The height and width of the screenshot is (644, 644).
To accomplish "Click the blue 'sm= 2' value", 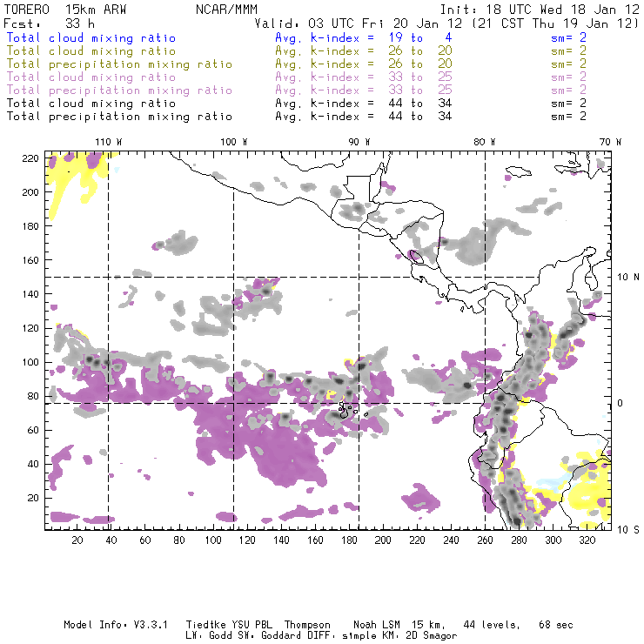I will (568, 37).
